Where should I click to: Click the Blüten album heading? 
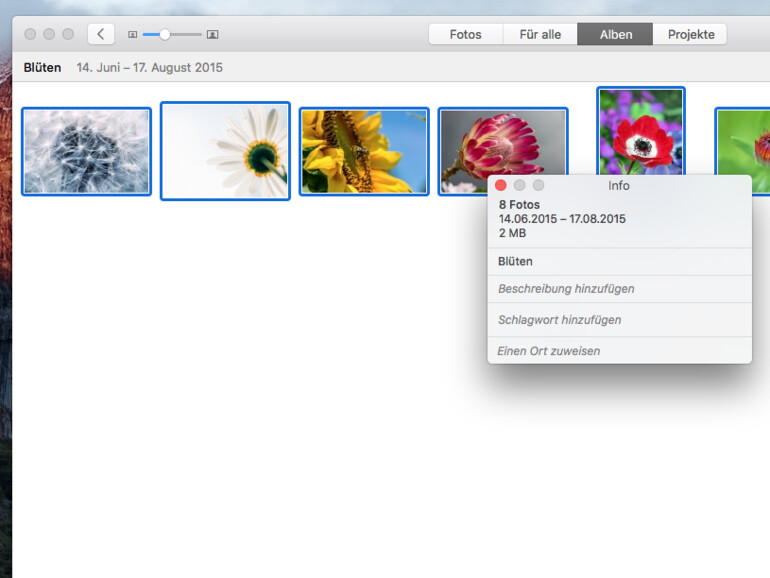tap(42, 67)
